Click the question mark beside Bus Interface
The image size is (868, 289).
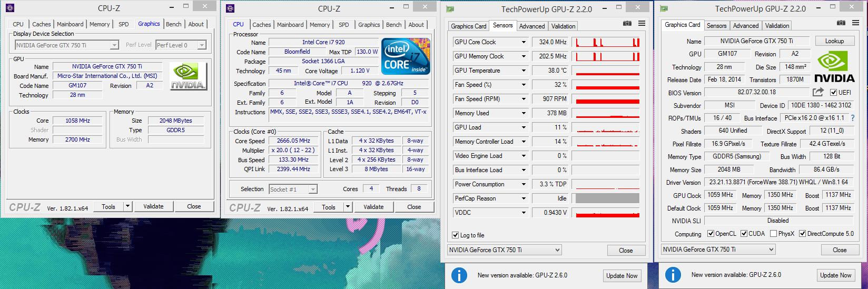[853, 118]
